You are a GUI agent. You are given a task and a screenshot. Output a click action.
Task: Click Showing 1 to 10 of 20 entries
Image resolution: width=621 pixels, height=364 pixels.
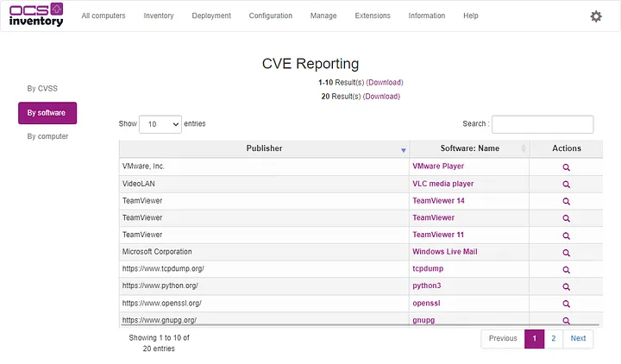click(159, 343)
